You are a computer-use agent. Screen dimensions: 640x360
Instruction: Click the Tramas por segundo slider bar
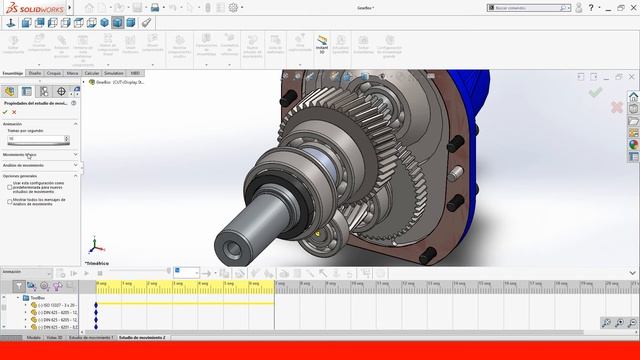(x=38, y=144)
